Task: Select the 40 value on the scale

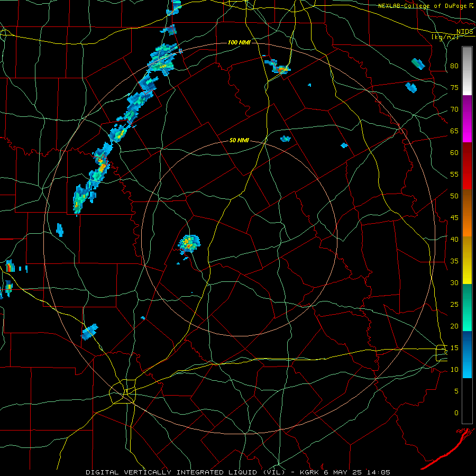Action: [x=454, y=239]
